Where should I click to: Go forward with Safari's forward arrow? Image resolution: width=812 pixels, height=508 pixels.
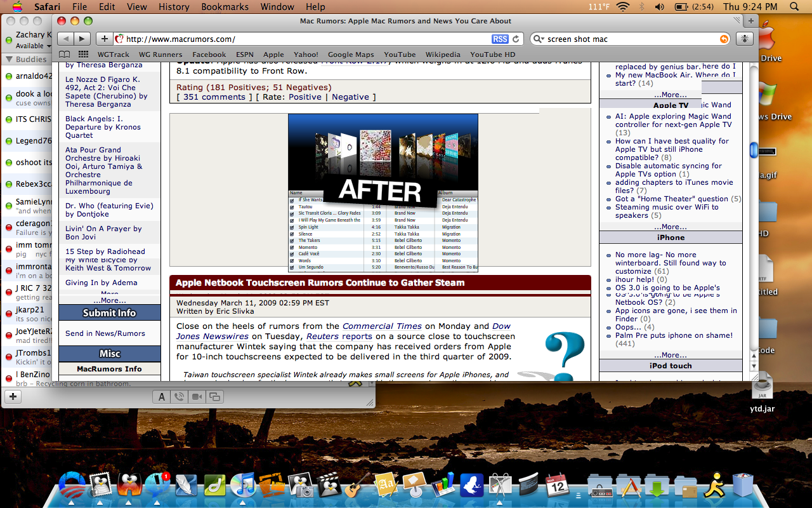pos(82,39)
